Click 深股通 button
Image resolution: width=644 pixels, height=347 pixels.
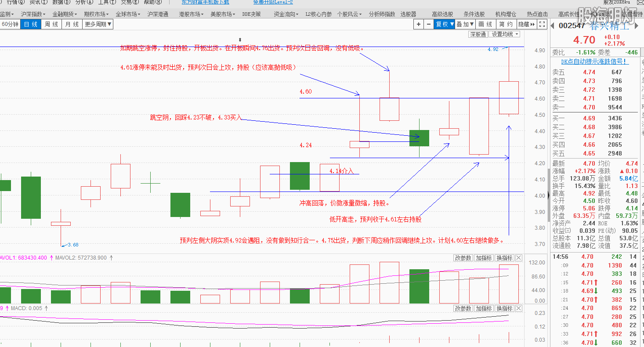[x=478, y=34]
